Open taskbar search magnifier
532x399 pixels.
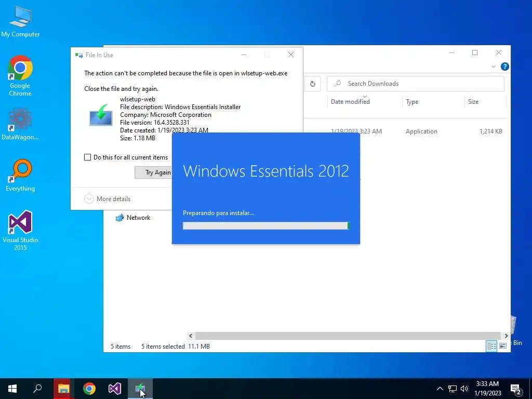coord(37,389)
